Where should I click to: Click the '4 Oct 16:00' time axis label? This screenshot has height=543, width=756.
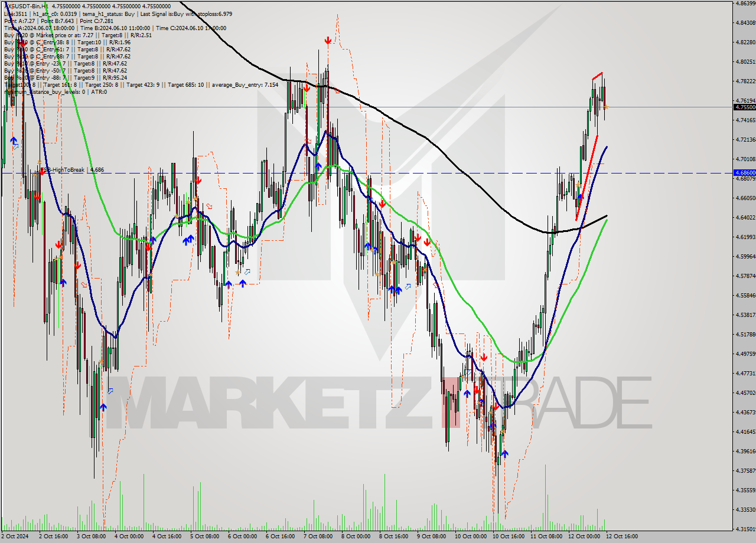pos(167,537)
